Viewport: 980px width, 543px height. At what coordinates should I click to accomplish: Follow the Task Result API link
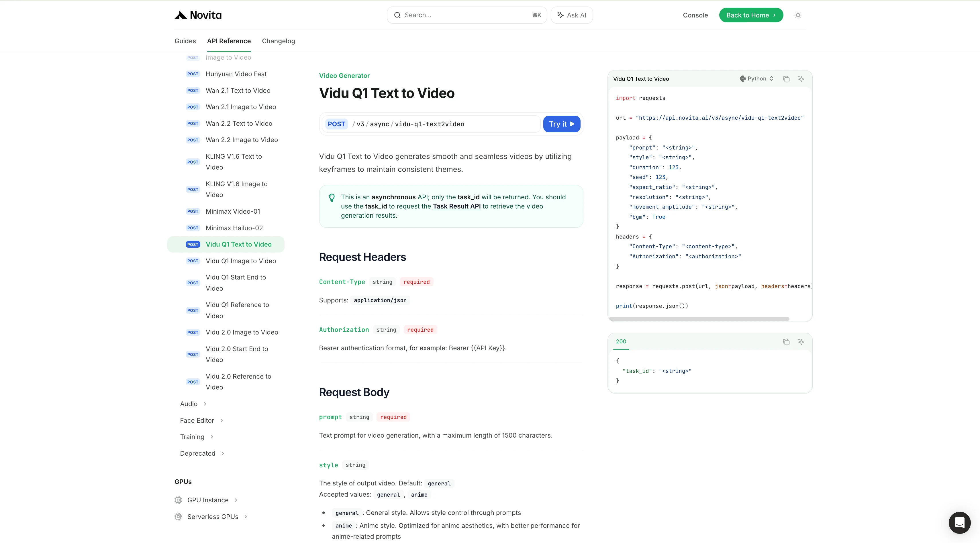coord(456,206)
